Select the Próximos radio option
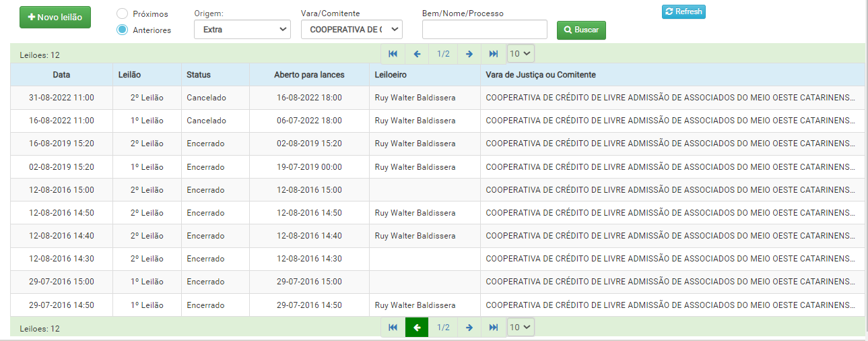Screen dimensions: 868x341 click(123, 14)
